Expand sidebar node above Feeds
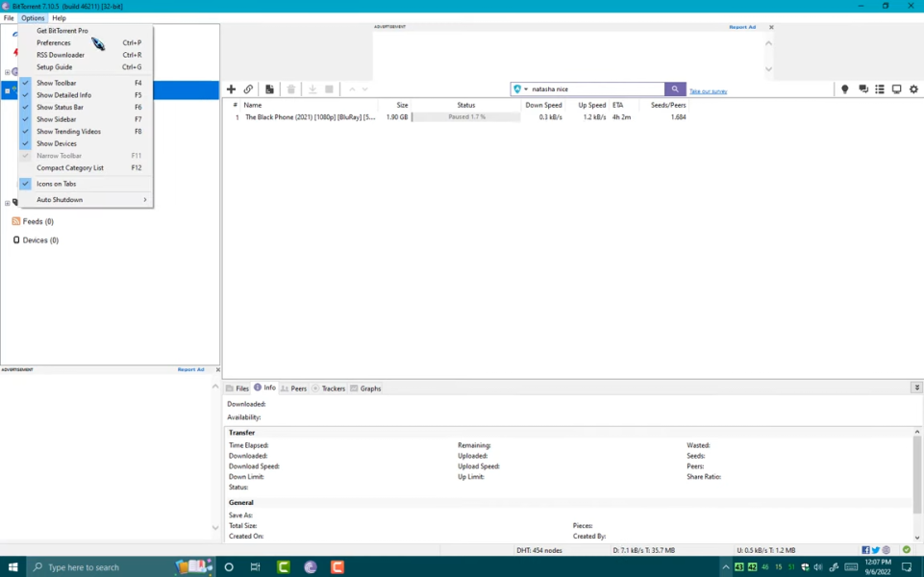924x577 pixels. click(7, 203)
